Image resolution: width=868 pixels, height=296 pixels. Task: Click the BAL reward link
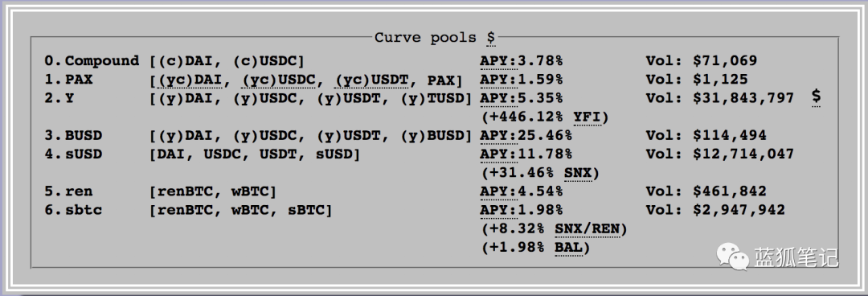pyautogui.click(x=568, y=248)
